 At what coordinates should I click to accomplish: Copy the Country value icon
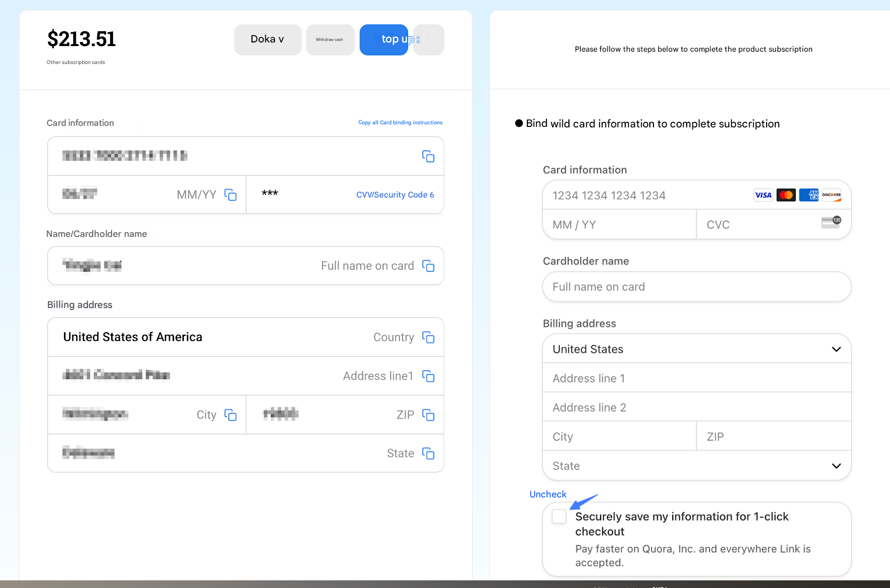click(x=428, y=337)
